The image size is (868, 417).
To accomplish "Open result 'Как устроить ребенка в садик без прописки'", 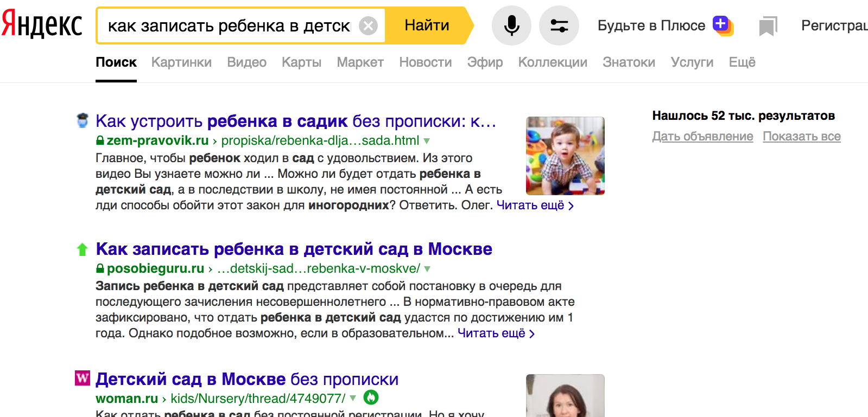I will pyautogui.click(x=296, y=121).
